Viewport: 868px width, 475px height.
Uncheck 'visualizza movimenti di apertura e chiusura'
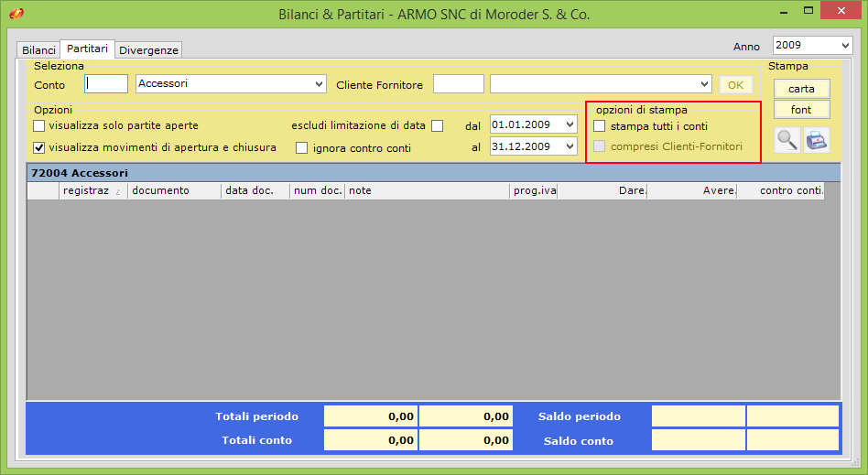39,147
